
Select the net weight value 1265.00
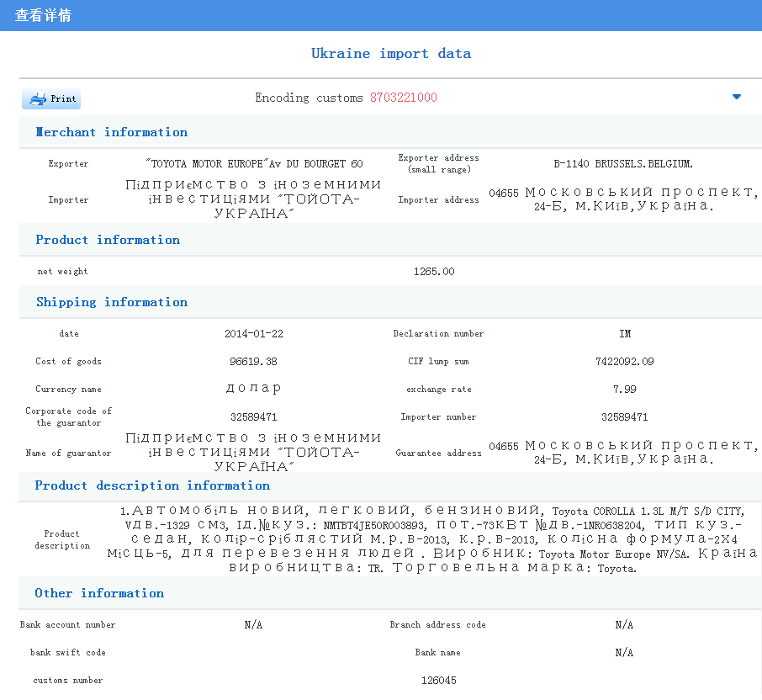point(434,271)
